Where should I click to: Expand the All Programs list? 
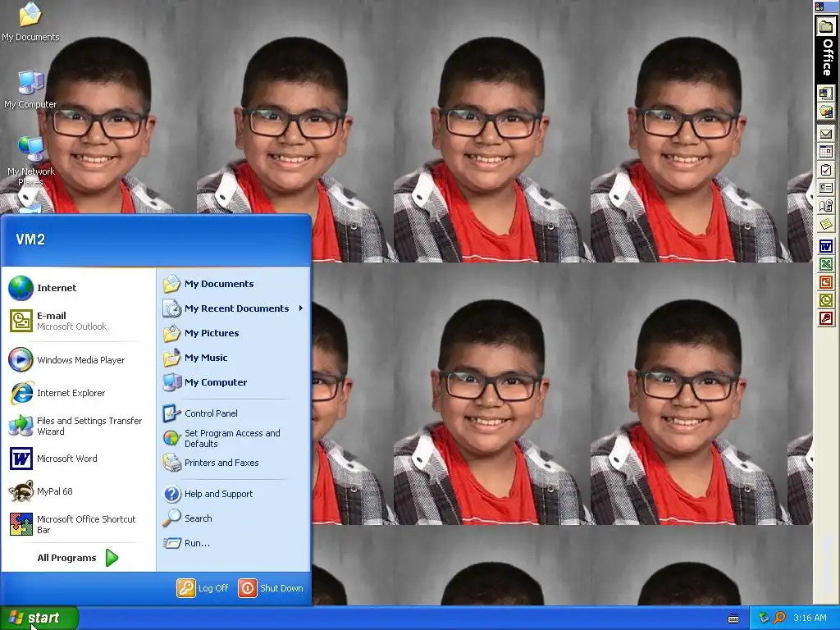(x=78, y=558)
